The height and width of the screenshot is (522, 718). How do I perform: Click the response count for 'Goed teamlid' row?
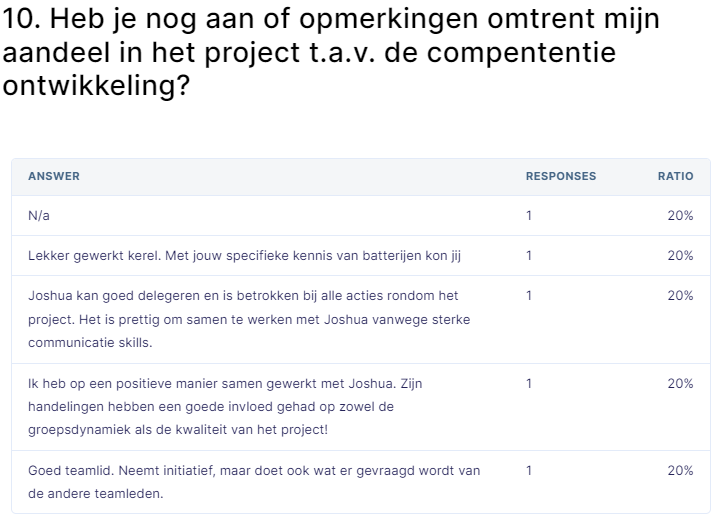pos(529,470)
